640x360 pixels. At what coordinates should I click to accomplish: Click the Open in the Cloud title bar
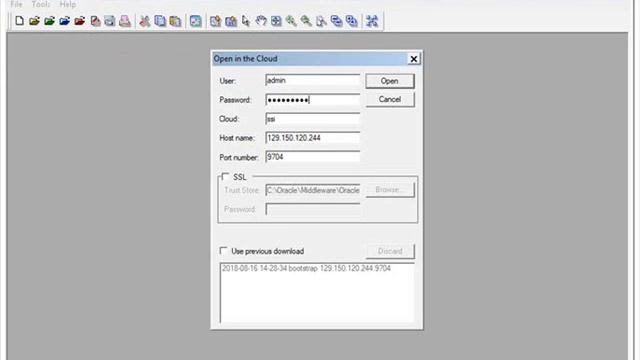coord(310,59)
